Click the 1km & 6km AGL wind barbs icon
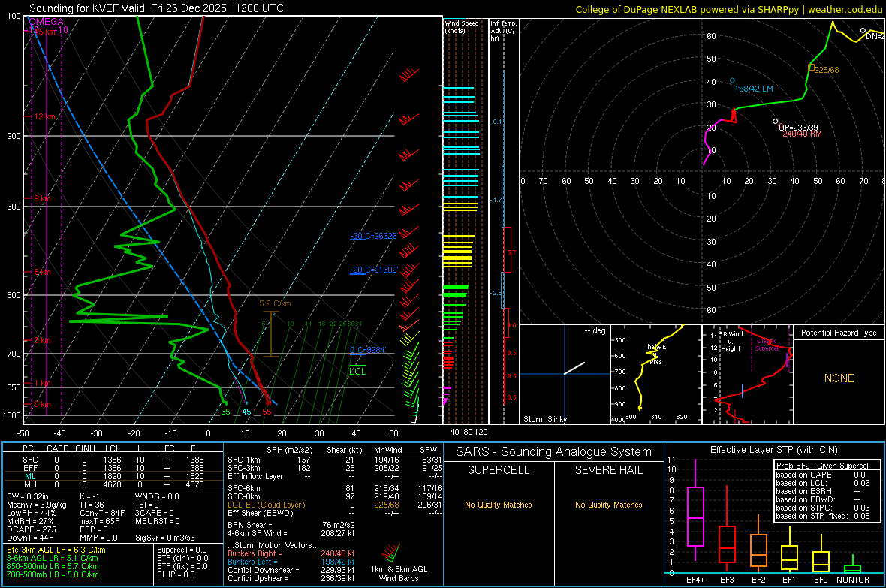 [390, 554]
